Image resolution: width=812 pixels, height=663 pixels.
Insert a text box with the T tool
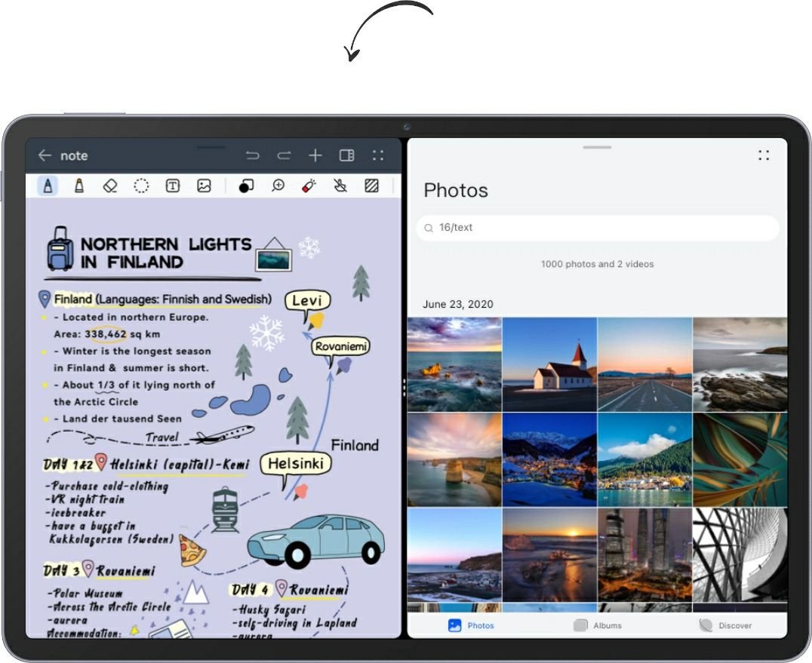[173, 186]
